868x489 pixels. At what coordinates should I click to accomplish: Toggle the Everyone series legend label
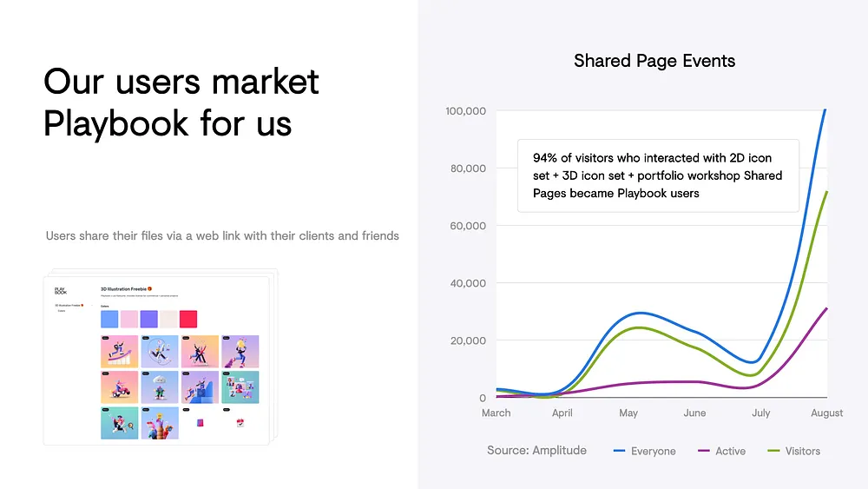[654, 451]
